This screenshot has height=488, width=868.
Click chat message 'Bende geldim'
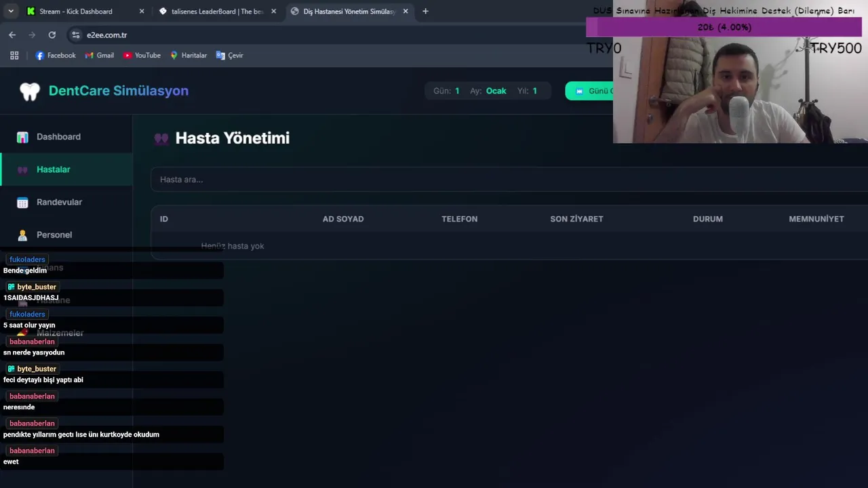pyautogui.click(x=25, y=270)
